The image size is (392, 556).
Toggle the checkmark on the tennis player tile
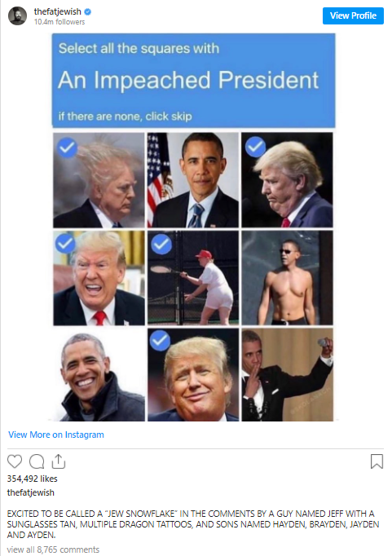point(161,244)
